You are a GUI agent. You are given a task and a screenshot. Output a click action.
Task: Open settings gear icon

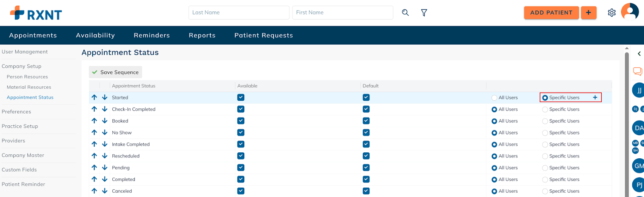(611, 13)
